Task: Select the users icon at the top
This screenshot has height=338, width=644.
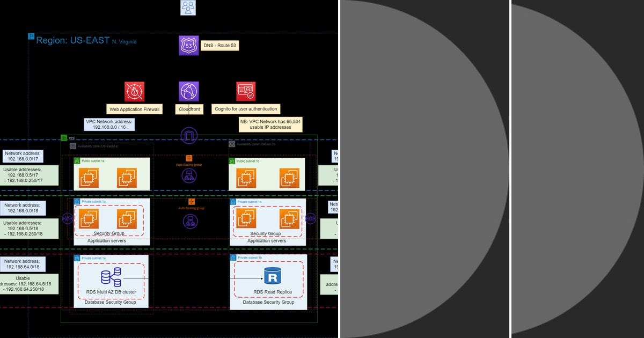Action: pyautogui.click(x=188, y=7)
